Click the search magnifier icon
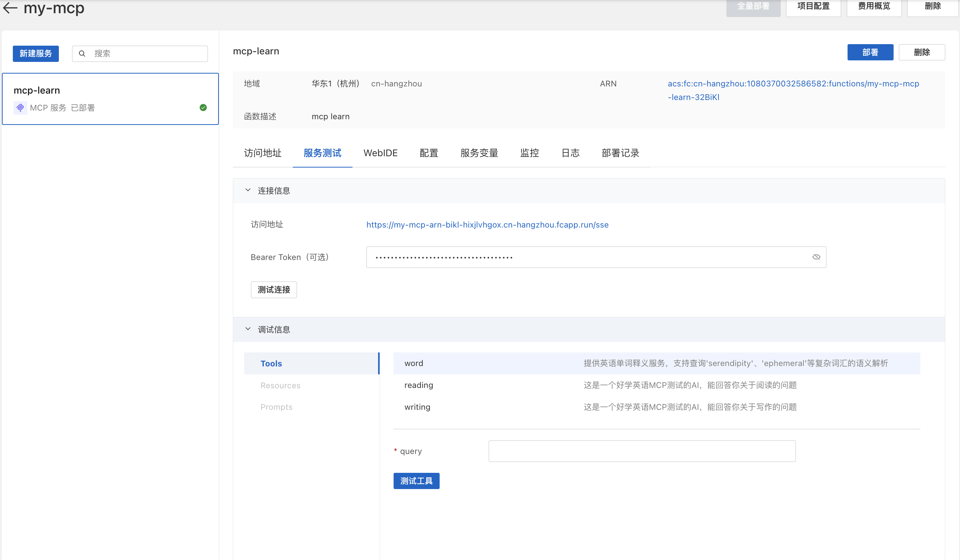 pos(82,53)
